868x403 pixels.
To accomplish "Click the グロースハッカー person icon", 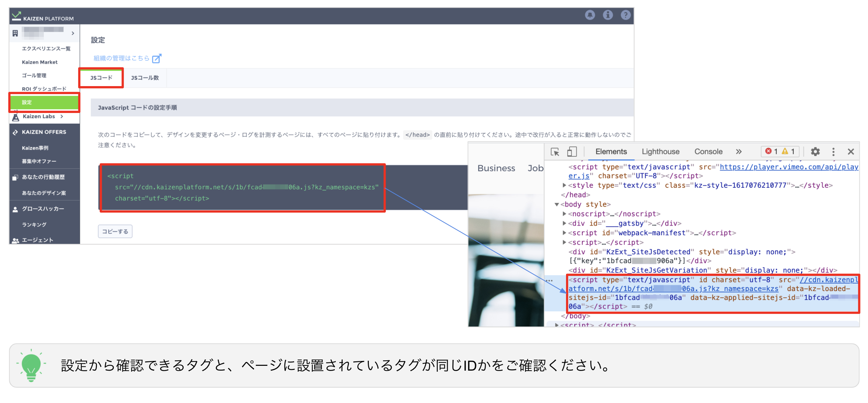I will 15,209.
